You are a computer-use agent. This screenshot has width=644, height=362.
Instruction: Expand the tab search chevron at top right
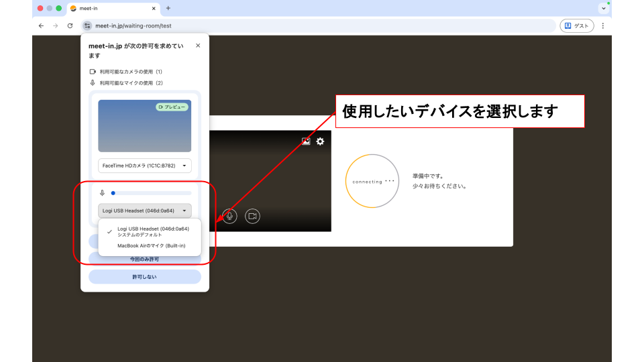[603, 8]
